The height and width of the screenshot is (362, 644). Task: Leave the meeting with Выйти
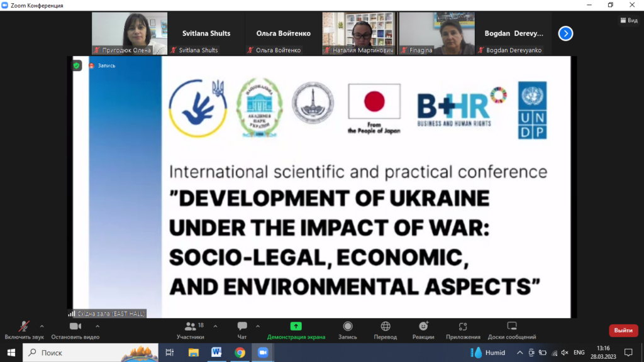point(623,330)
